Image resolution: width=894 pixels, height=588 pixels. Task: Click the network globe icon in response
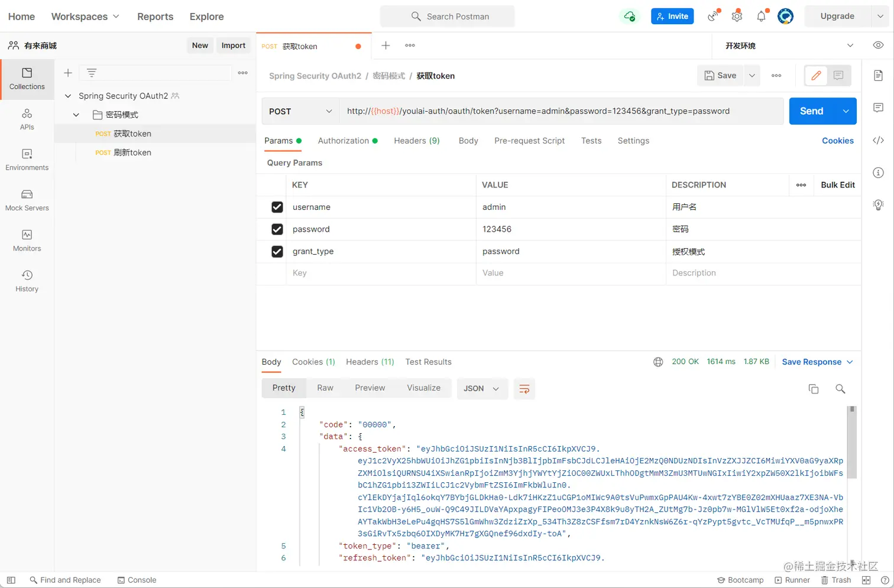(x=658, y=362)
